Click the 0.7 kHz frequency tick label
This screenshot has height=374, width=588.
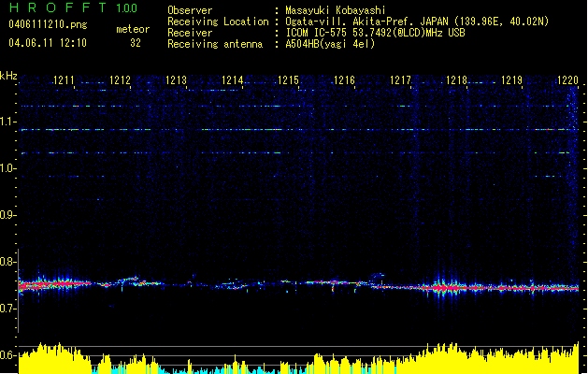(7, 309)
